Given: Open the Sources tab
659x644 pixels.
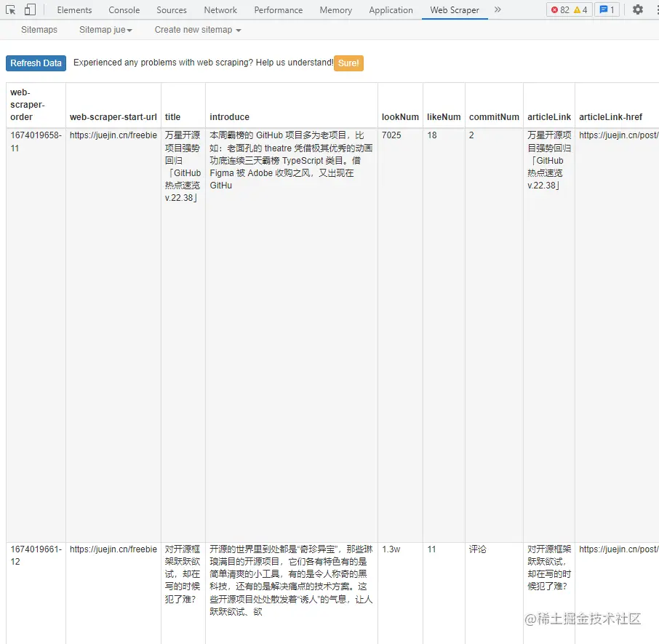Looking at the screenshot, I should pos(172,10).
